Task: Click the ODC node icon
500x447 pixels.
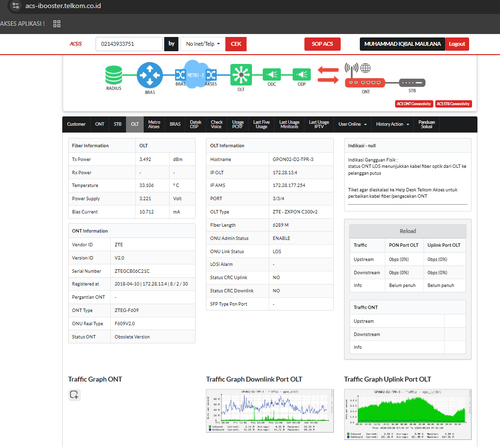Action: click(x=272, y=74)
